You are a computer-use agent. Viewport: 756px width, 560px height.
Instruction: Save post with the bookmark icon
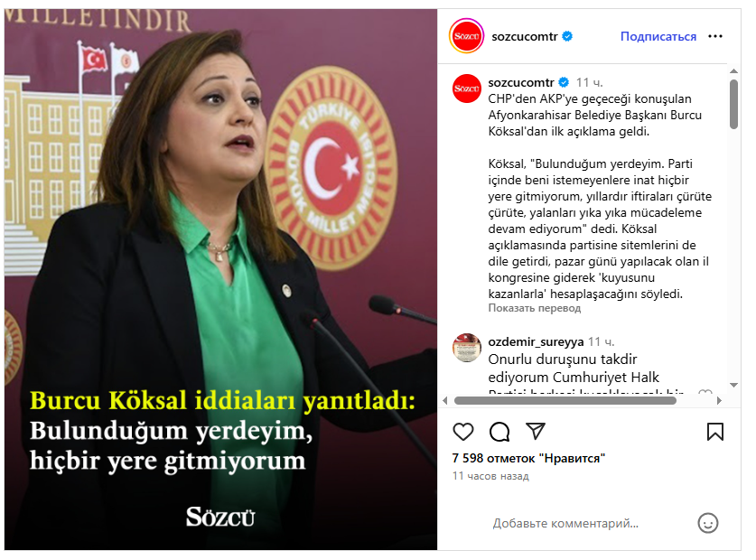click(x=715, y=432)
